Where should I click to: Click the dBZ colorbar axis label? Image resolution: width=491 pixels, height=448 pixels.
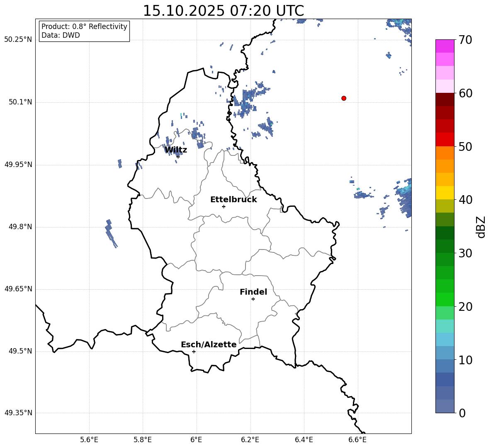(481, 227)
